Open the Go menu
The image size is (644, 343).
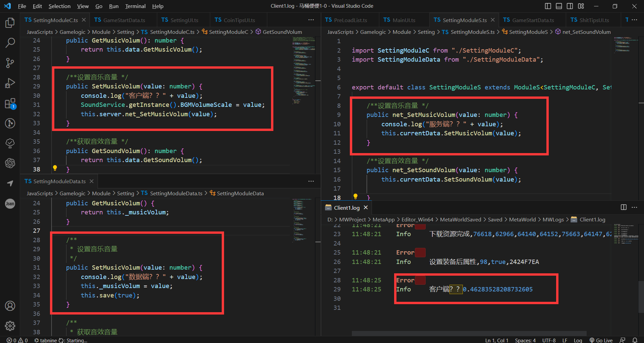99,6
